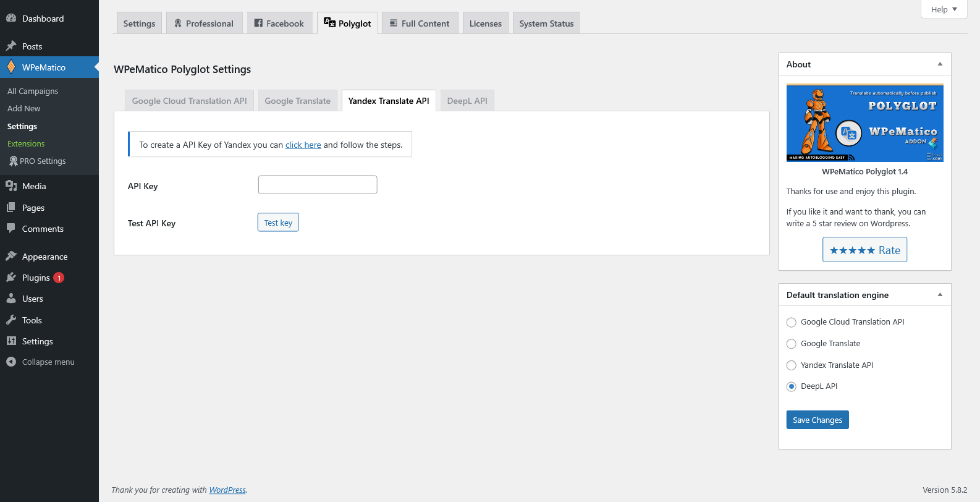Click the Users icon in sidebar
The image size is (980, 502).
(11, 299)
